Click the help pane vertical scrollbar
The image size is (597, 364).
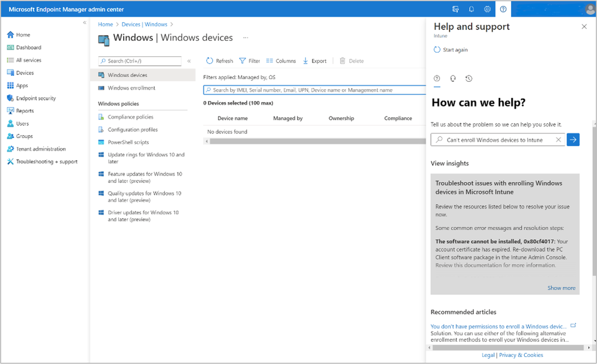595,201
